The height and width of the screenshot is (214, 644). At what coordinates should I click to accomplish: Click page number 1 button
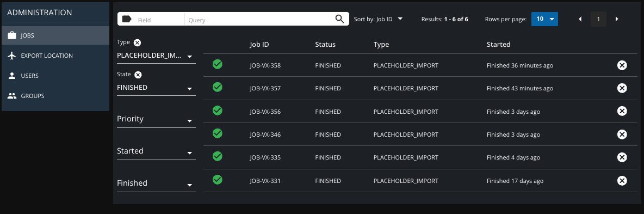pos(598,19)
